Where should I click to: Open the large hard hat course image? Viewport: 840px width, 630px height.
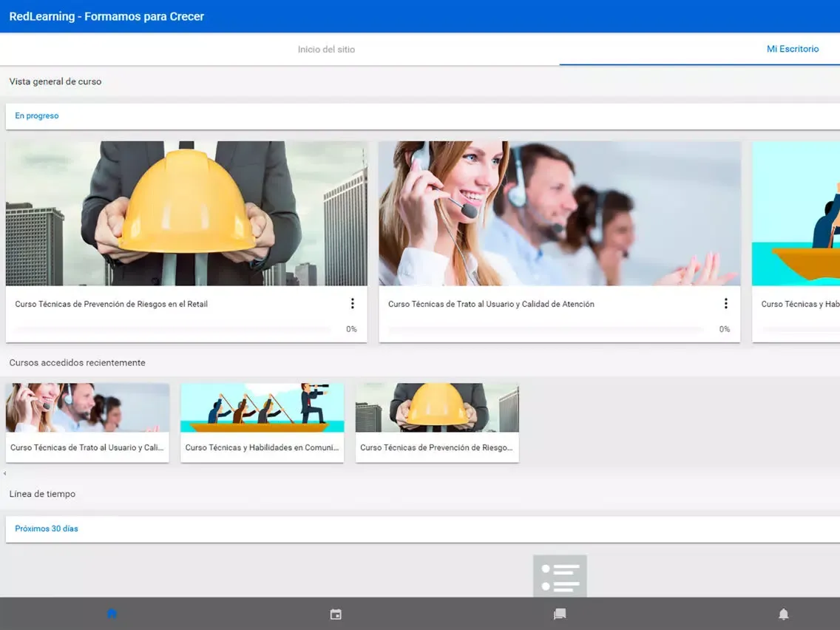186,214
